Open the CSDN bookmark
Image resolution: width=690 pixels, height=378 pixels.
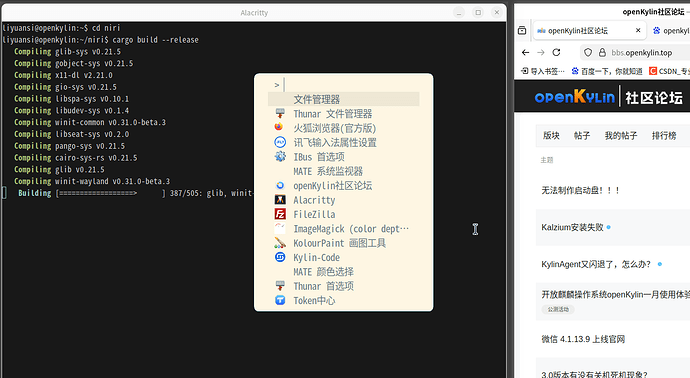669,71
